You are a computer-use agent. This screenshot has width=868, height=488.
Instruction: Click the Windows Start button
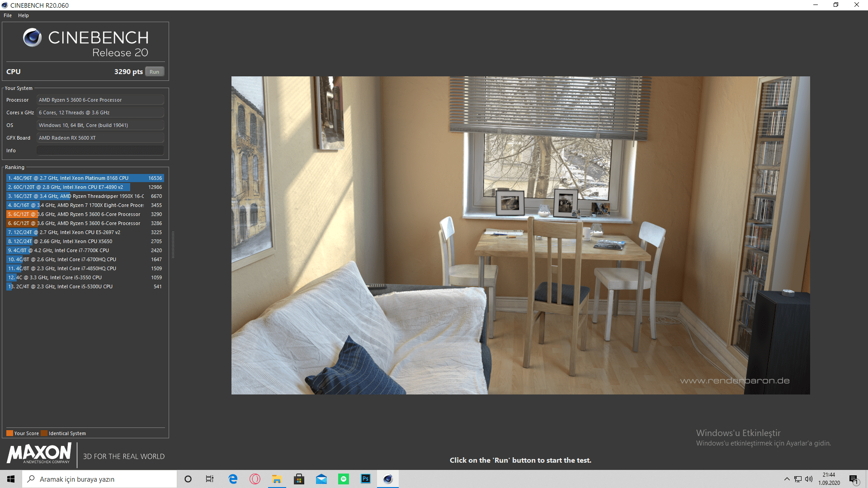click(11, 479)
